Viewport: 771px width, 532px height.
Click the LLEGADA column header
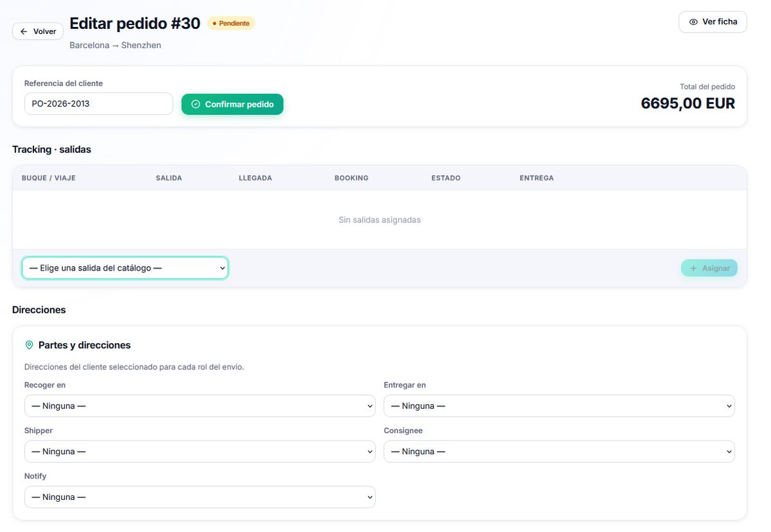[255, 178]
